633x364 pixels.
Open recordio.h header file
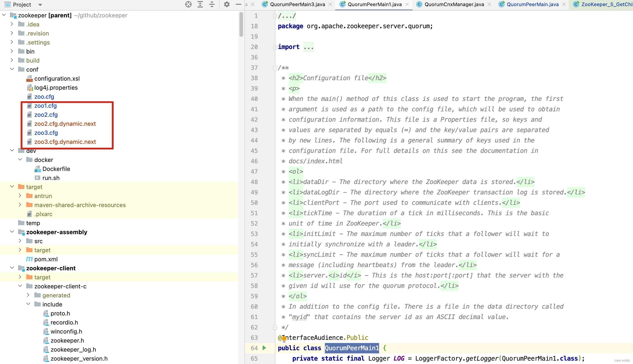[64, 322]
